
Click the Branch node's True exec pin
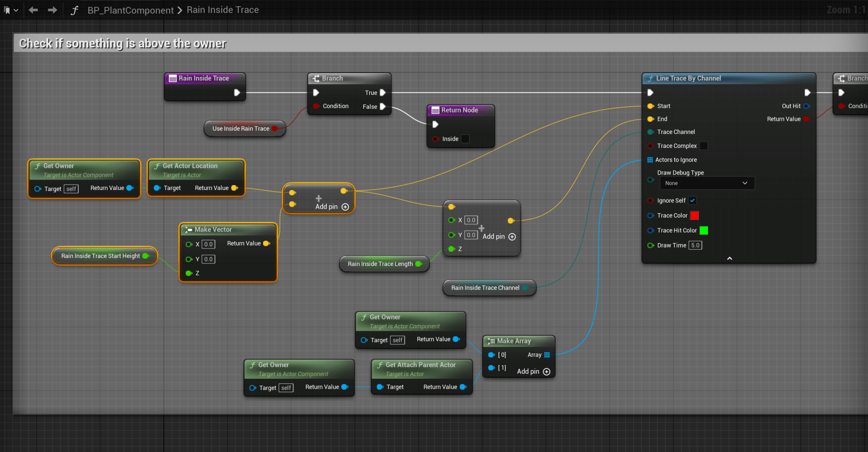(382, 93)
